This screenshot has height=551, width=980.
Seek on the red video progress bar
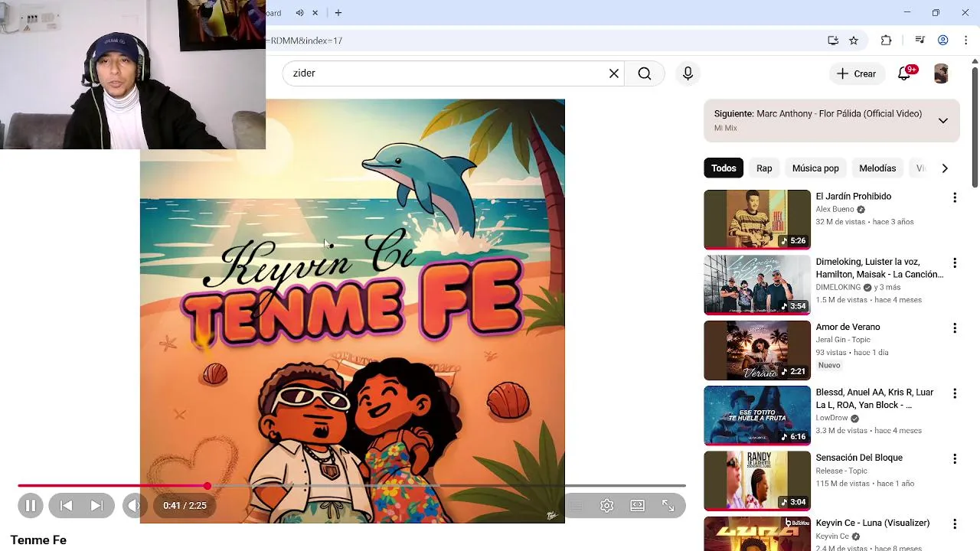[x=351, y=486]
